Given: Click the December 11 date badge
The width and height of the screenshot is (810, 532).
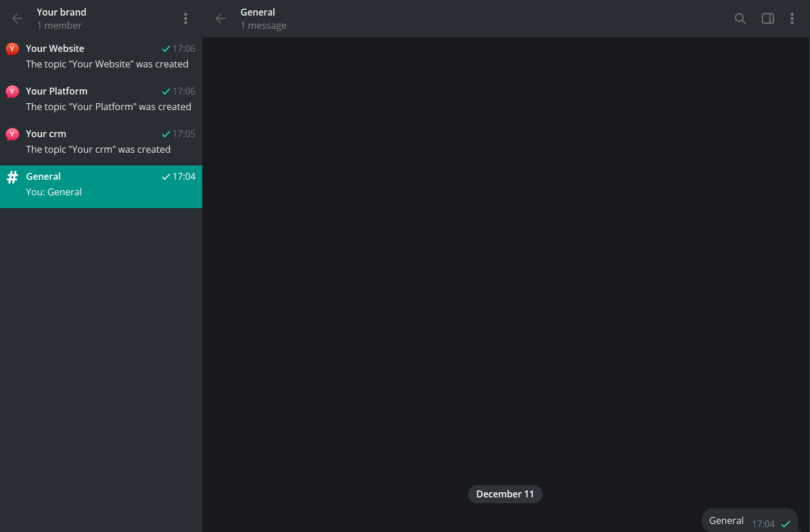Looking at the screenshot, I should 505,494.
